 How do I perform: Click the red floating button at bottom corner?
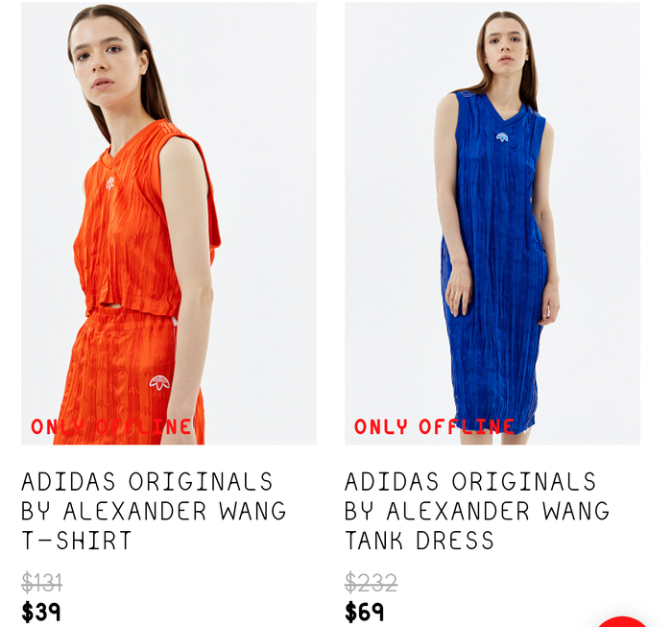[x=624, y=622]
